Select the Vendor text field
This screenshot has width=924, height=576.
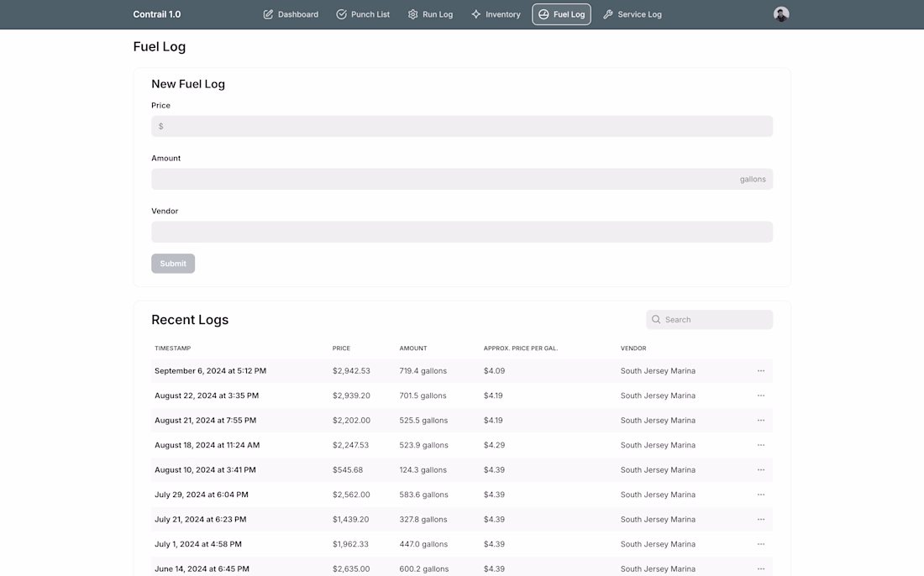[462, 233]
